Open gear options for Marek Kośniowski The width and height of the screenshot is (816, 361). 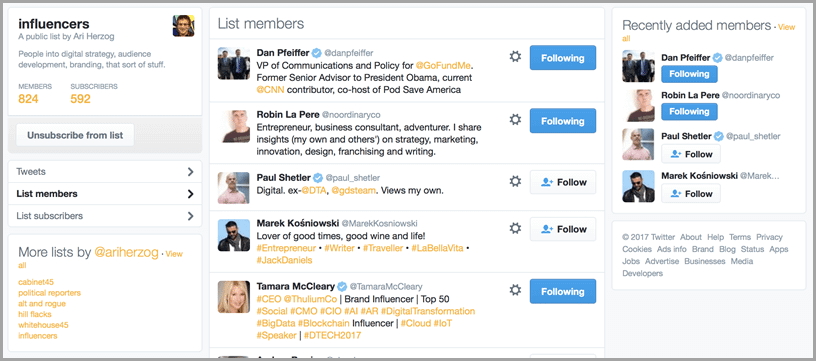point(515,228)
